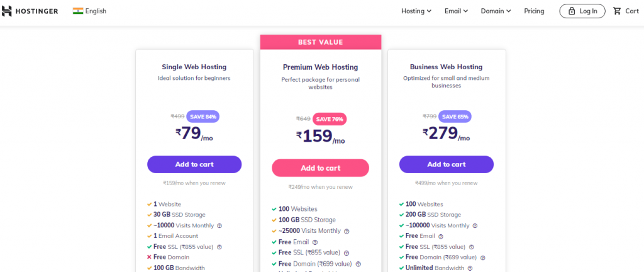Viewport: 644px width, 272px height.
Task: Open help icon beside ~25000 Visits Monthly
Action: click(347, 231)
